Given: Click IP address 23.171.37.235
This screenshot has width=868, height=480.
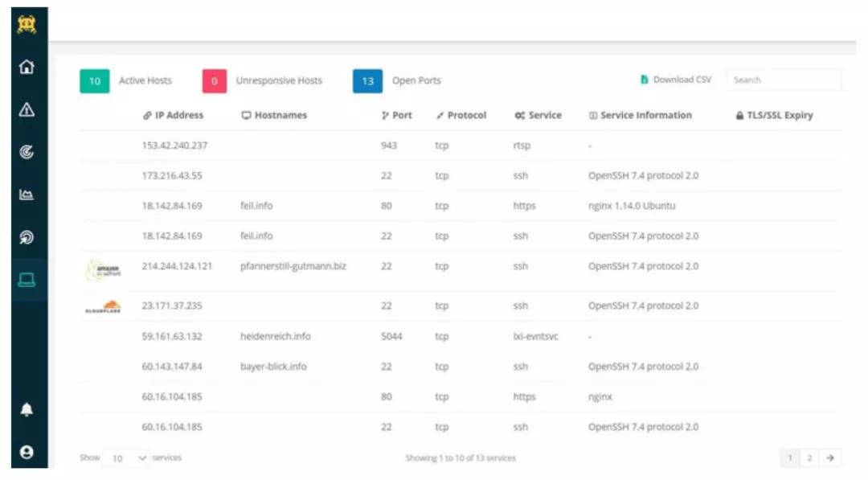Looking at the screenshot, I should [x=172, y=306].
